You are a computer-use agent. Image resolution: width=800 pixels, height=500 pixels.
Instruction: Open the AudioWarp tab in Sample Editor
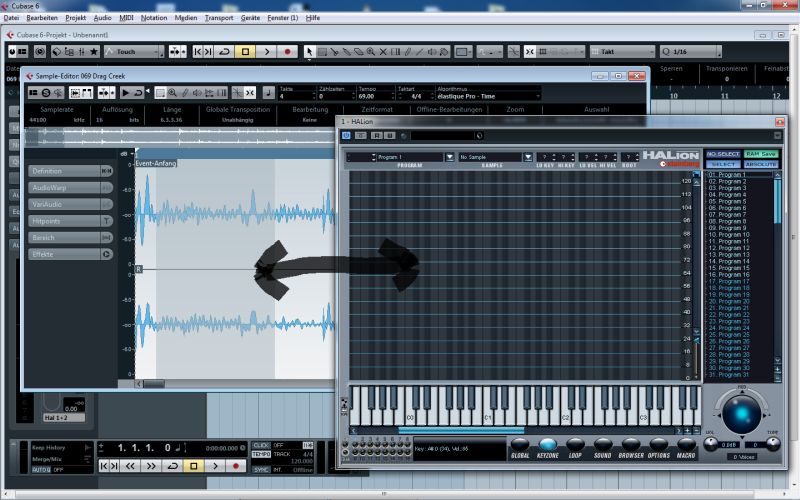tap(70, 188)
